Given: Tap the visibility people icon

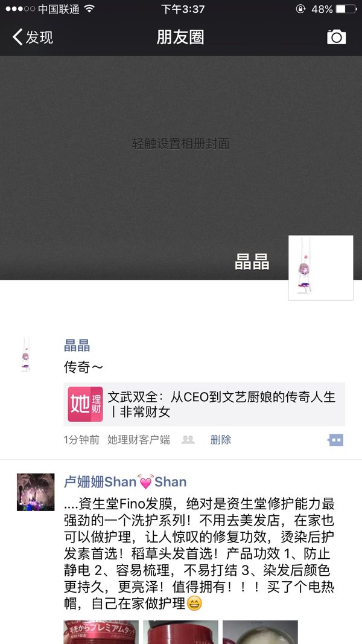Looking at the screenshot, I should point(188,440).
